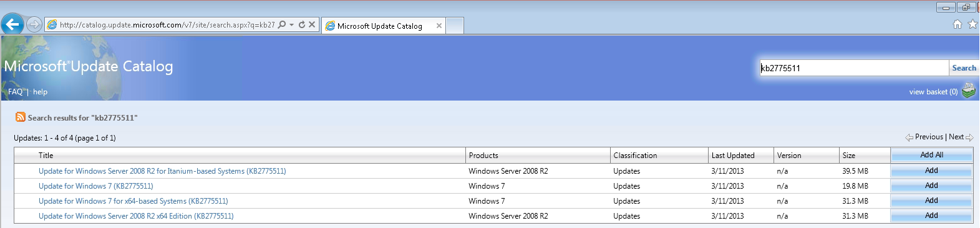Click the browser Back arrow button
Viewport: 980px width, 228px height.
coord(12,24)
